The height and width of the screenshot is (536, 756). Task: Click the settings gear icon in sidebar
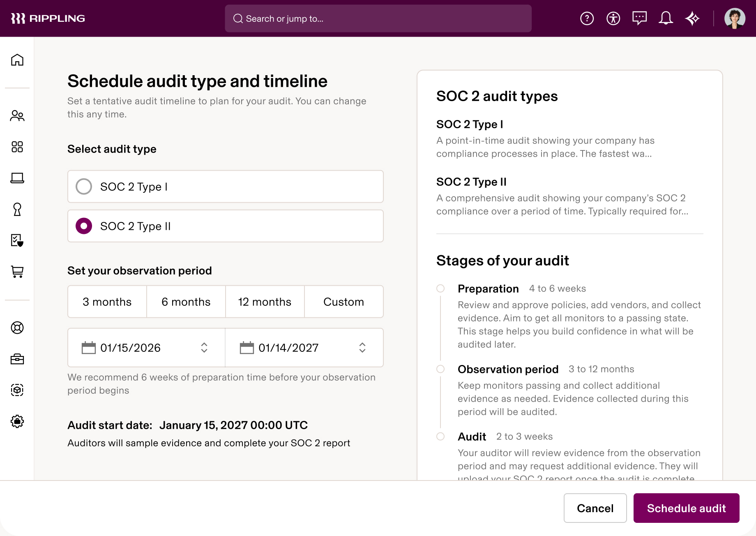[17, 422]
